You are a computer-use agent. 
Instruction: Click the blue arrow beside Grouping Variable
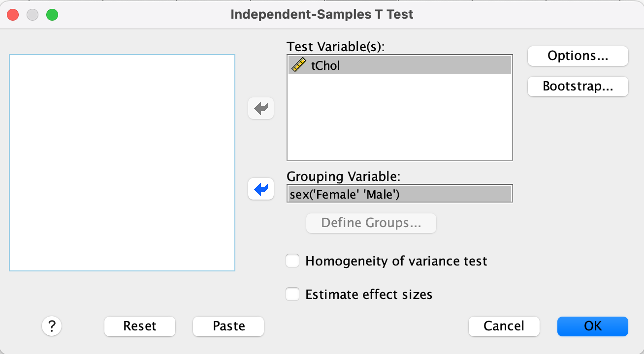pos(260,189)
